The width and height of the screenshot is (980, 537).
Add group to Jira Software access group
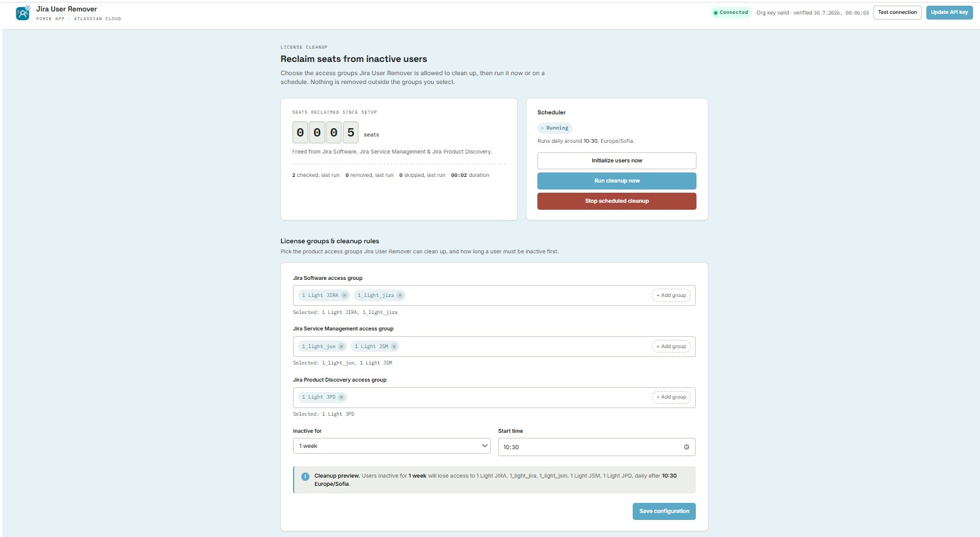point(671,295)
